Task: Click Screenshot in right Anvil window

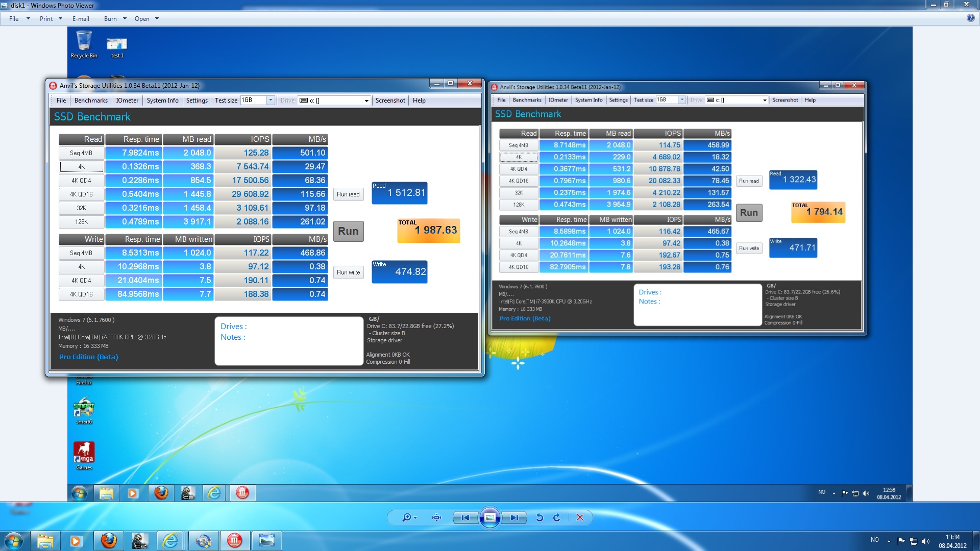Action: point(785,100)
